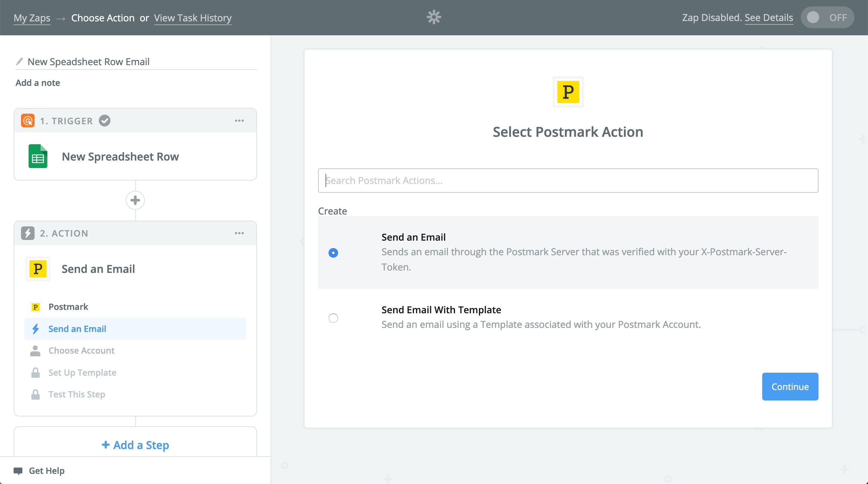Click the large Postmark icon in Action card

click(38, 269)
